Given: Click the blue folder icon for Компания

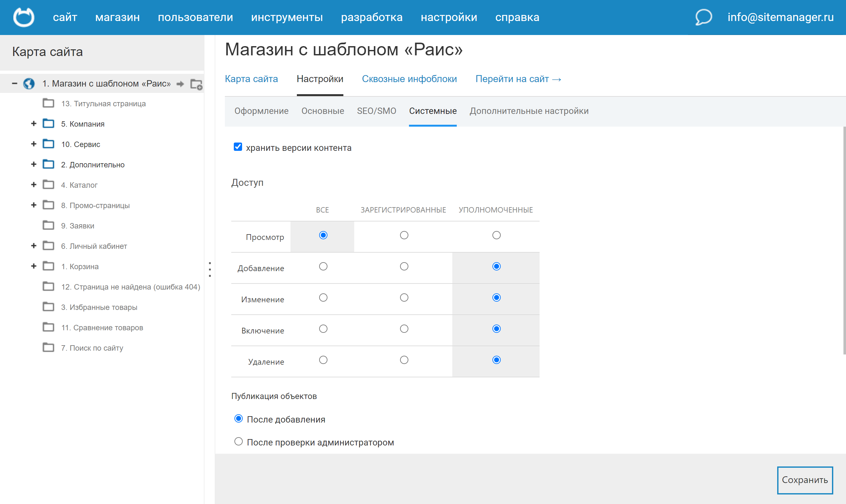Looking at the screenshot, I should (48, 124).
